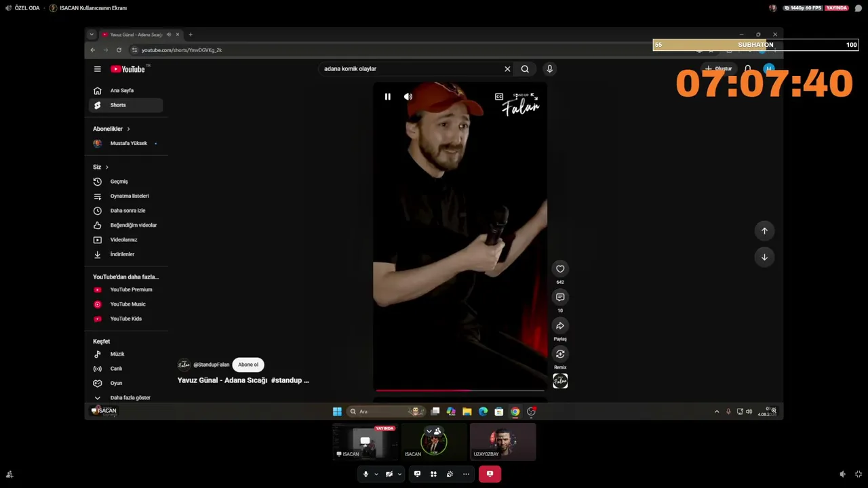Image resolution: width=868 pixels, height=488 pixels.
Task: Open Videolarınız in the sidebar
Action: point(126,240)
